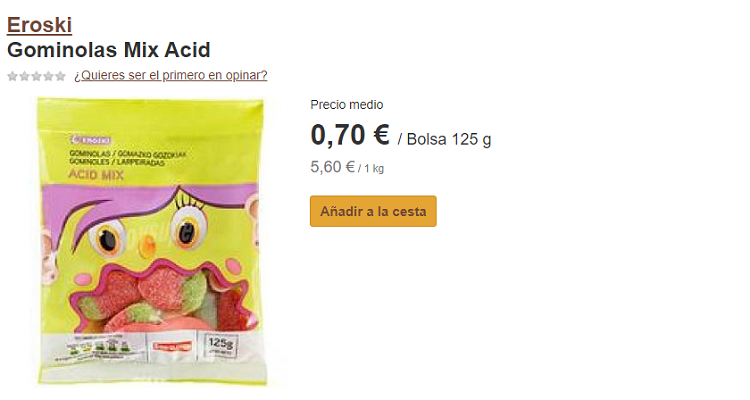750x400 pixels.
Task: Click the Eroski logo on the bag
Action: (90, 140)
